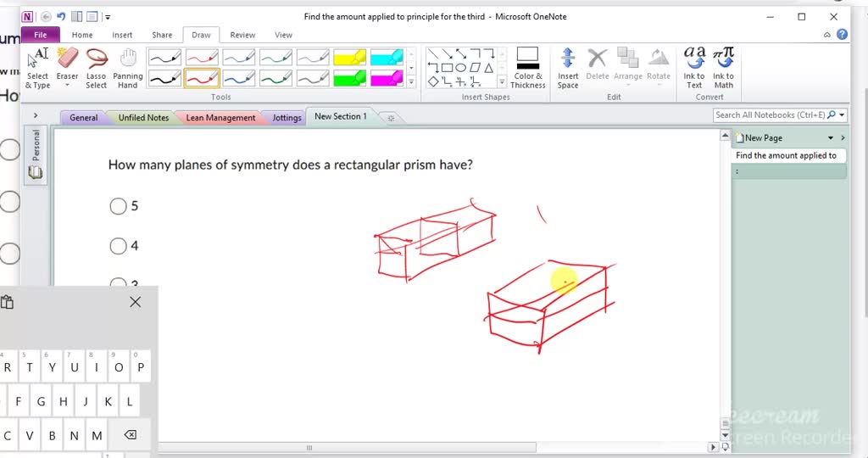This screenshot has width=868, height=458.
Task: Click Ink to Text in Convert group
Action: pos(694,69)
